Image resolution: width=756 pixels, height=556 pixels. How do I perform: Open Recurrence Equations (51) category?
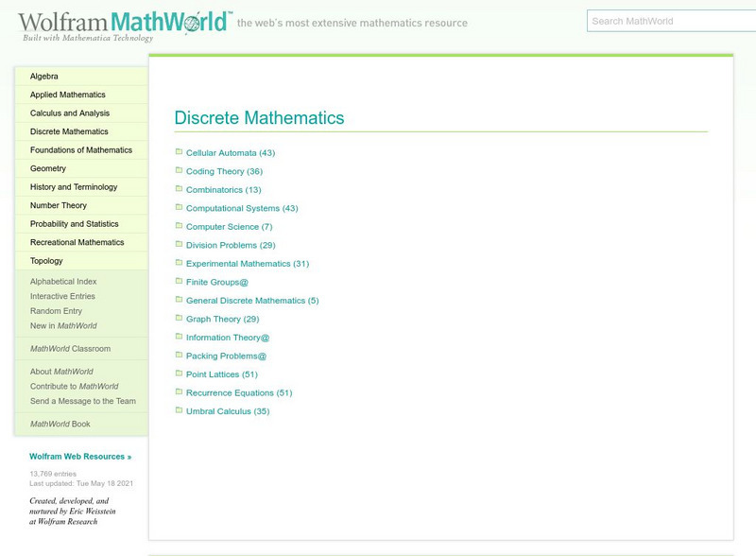(x=239, y=392)
